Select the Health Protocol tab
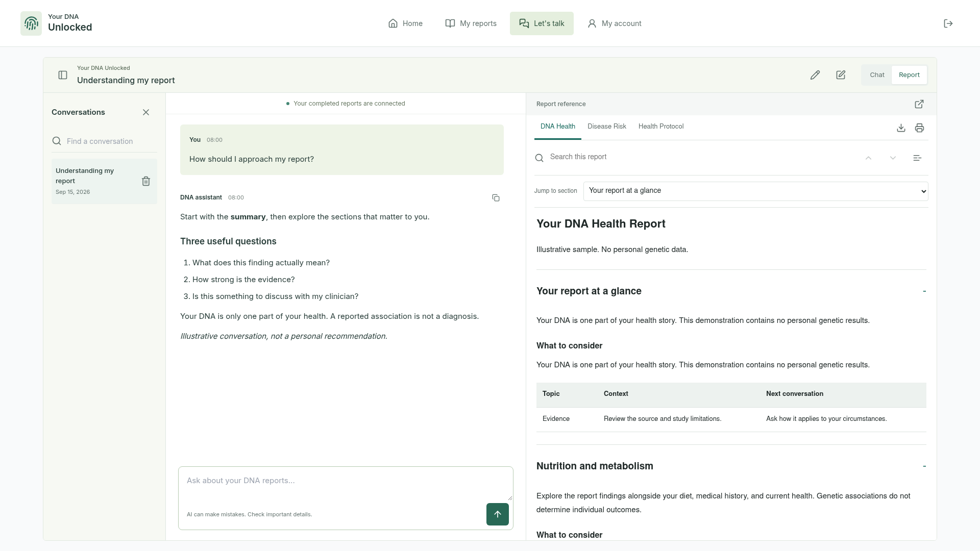Viewport: 980px width, 551px height. (660, 127)
